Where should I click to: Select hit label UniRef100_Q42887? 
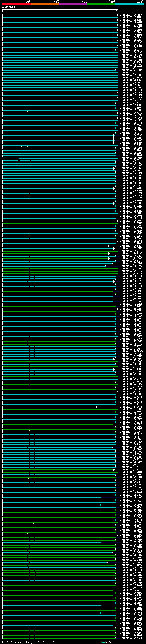[131, 70]
